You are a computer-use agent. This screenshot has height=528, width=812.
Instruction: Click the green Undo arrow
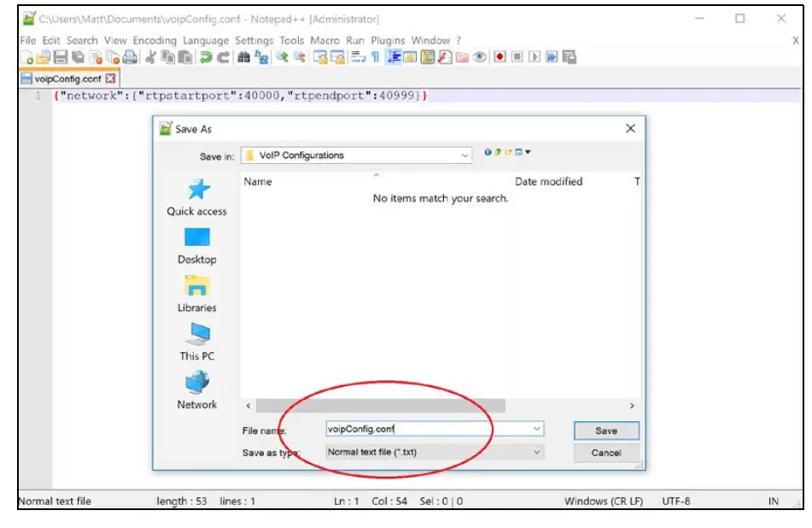point(206,57)
